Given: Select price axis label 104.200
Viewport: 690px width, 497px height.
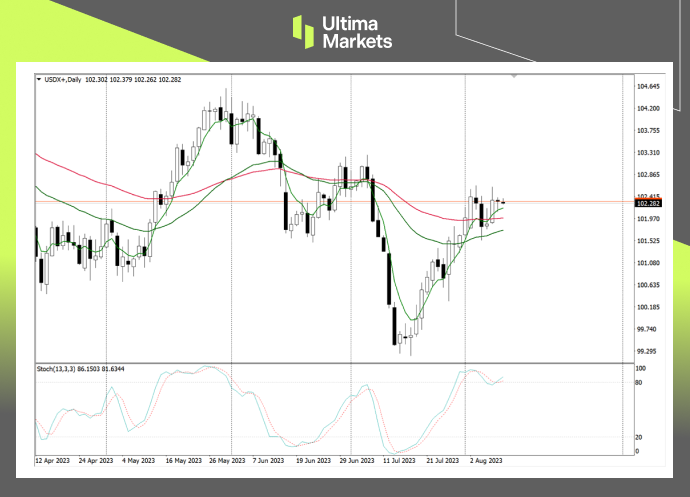Looking at the screenshot, I should (x=648, y=109).
